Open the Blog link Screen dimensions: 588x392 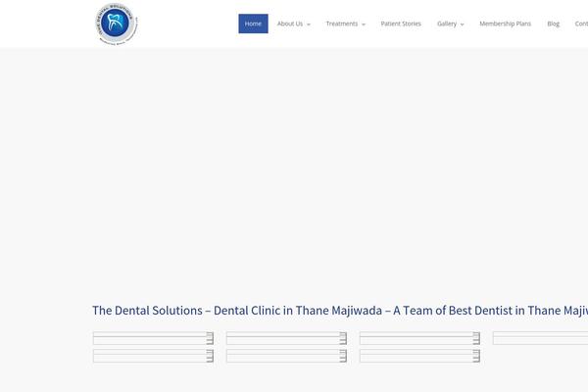pyautogui.click(x=553, y=24)
